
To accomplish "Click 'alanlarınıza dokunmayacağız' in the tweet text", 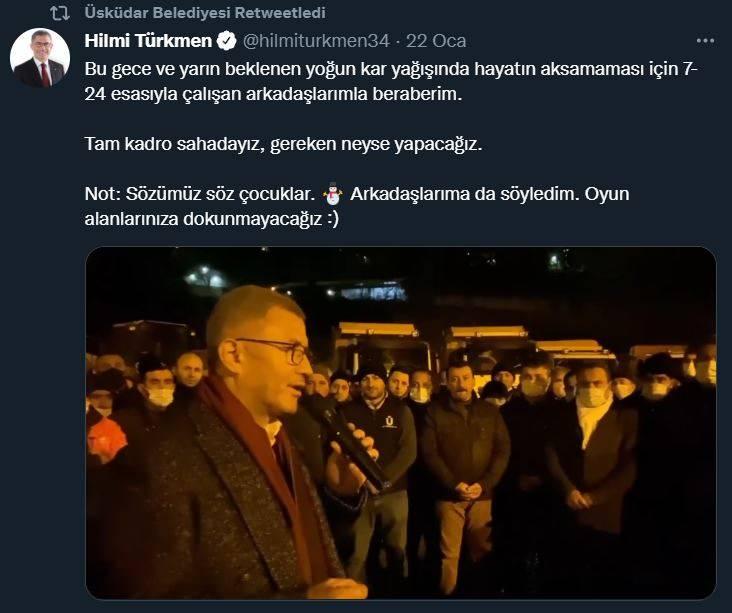I will [x=204, y=219].
